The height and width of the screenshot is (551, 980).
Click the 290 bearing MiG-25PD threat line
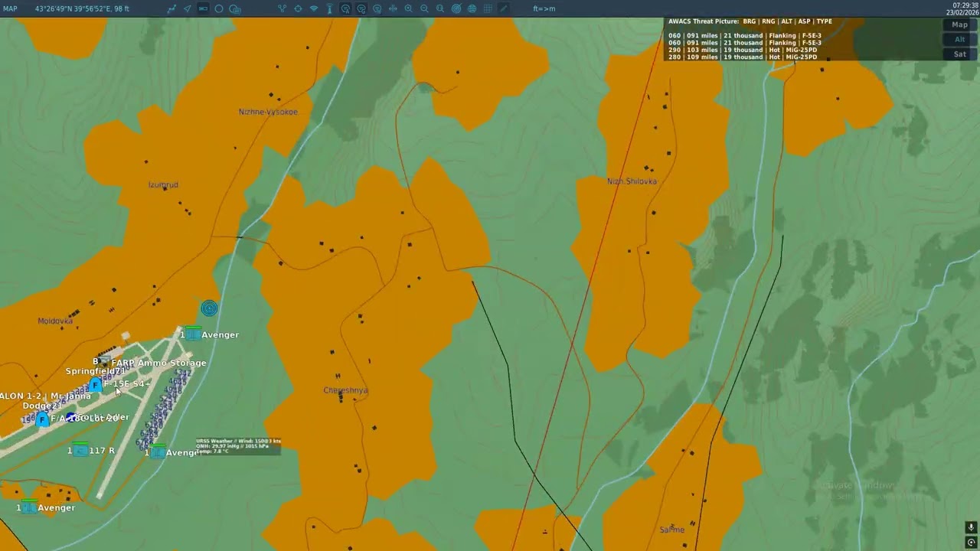743,50
